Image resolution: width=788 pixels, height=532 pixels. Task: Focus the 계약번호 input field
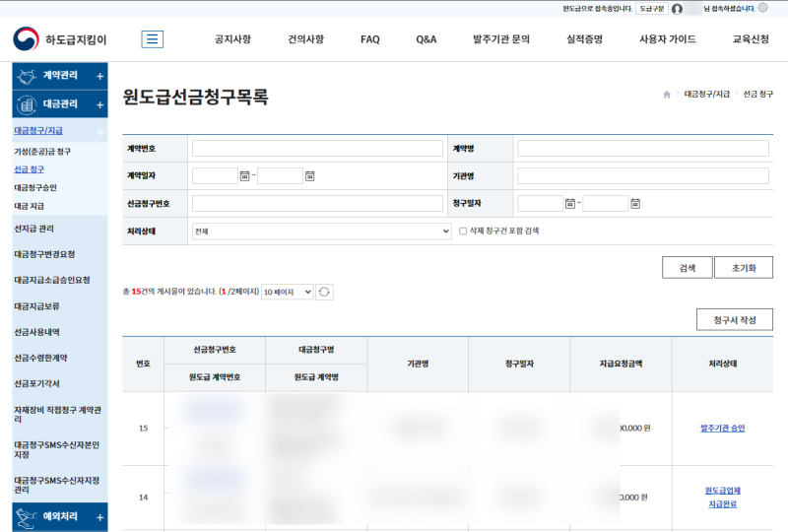coord(317,149)
